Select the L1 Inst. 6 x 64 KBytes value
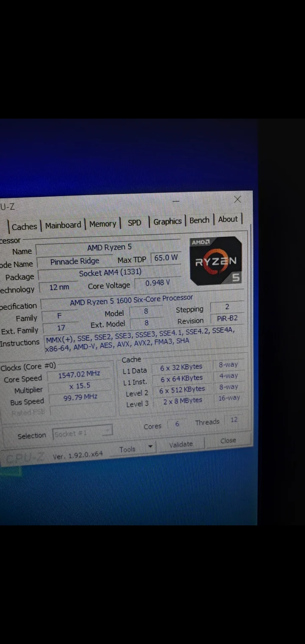Screen dimensions: 305x644 pos(182,378)
